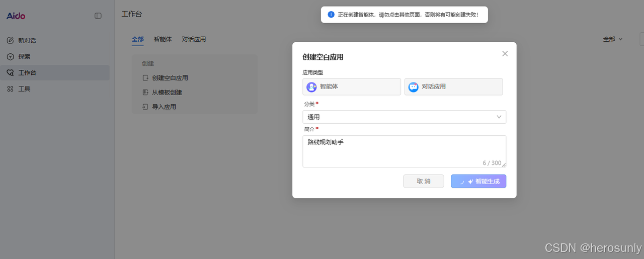Viewport: 644px width, 259px height.
Task: Expand the 全部 filter dropdown at top right
Action: (x=613, y=39)
